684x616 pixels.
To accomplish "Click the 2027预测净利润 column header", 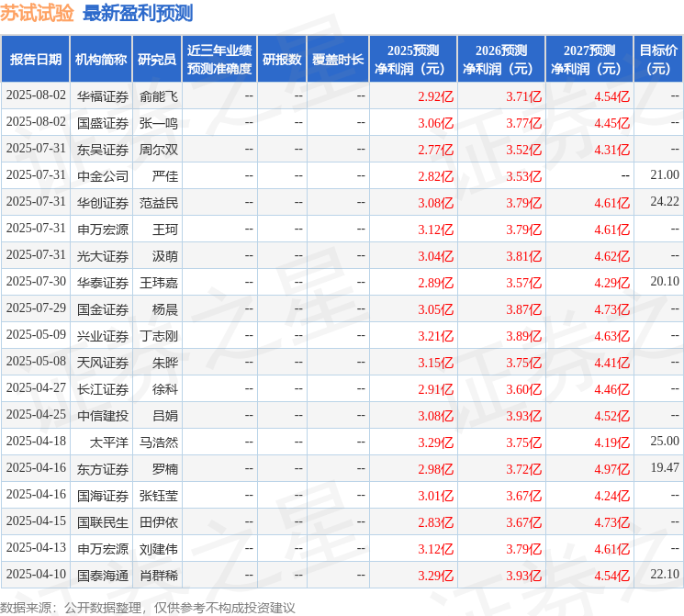I will [x=589, y=60].
